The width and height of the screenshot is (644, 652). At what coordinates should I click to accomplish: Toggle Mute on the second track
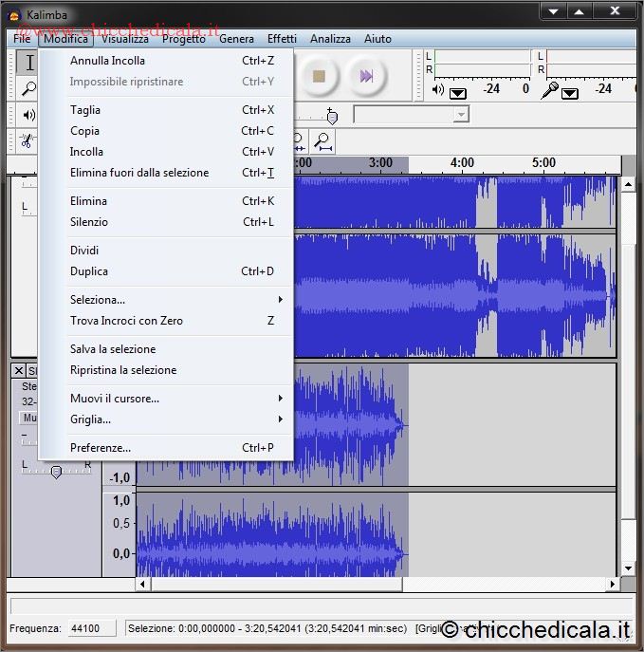coord(29,418)
